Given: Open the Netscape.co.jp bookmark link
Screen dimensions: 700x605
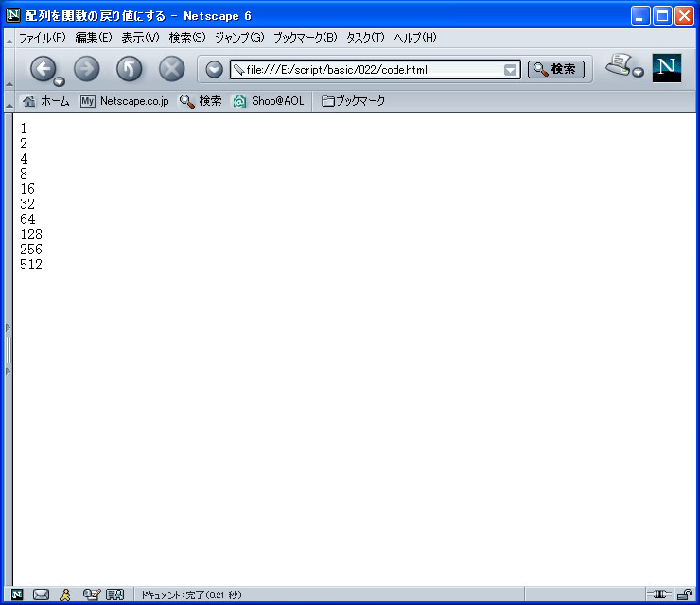Looking at the screenshot, I should click(x=125, y=101).
